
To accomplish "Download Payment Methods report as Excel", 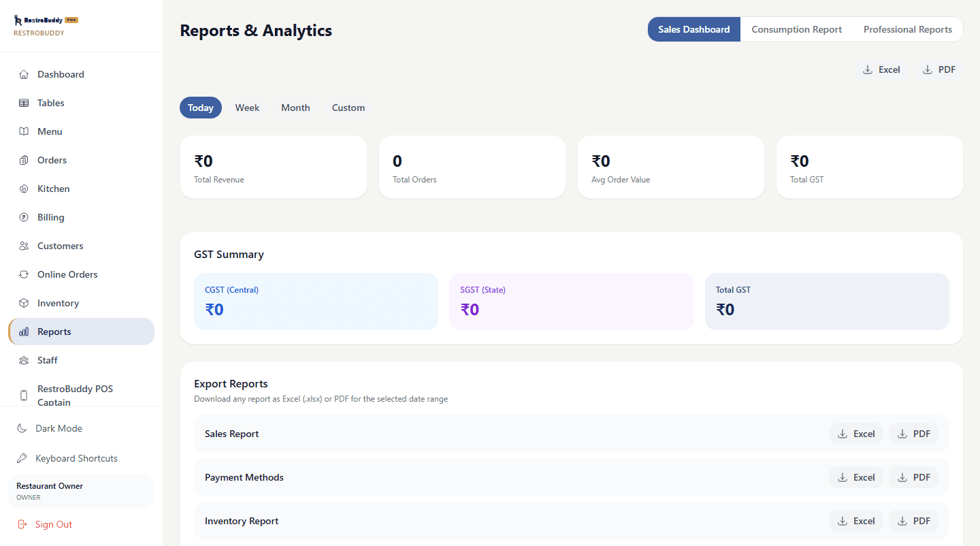I will click(856, 477).
